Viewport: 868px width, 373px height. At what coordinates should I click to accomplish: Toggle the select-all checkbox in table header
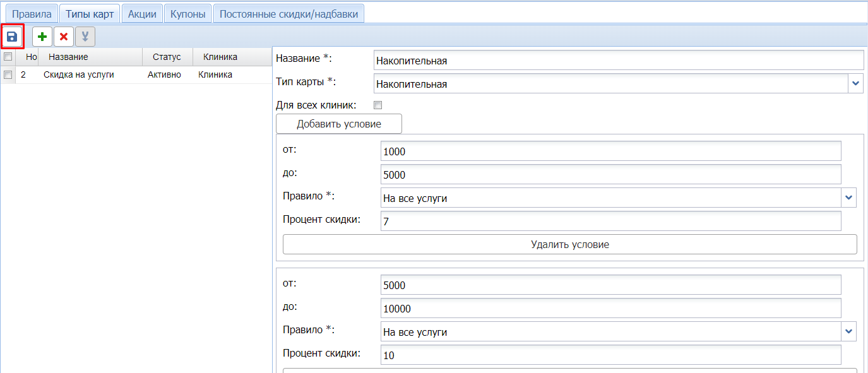tap(8, 57)
